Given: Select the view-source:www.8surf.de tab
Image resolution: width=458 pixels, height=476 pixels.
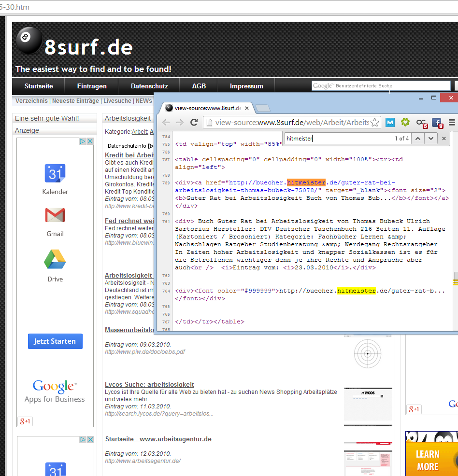Looking at the screenshot, I should click(x=208, y=108).
